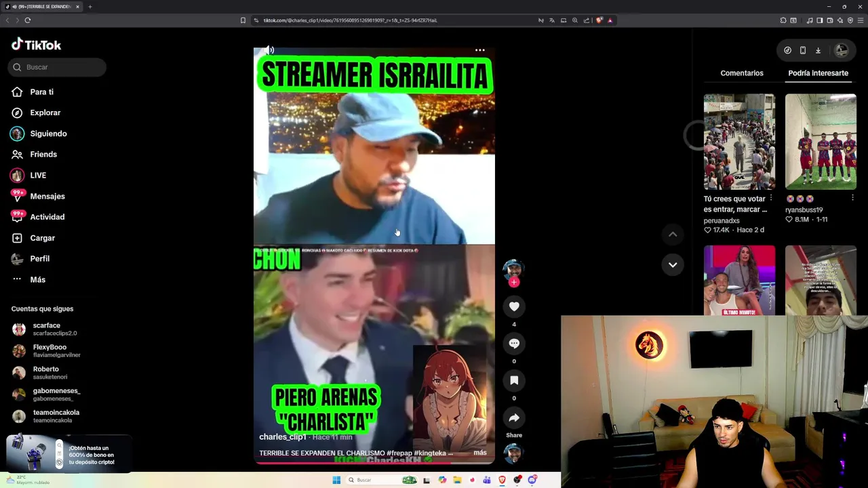
Task: Like the video with the heart icon
Action: (514, 307)
